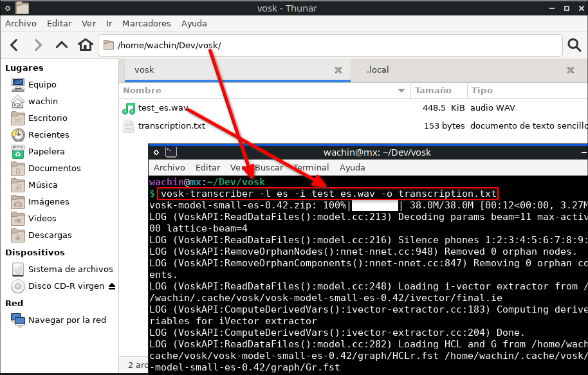588x375 pixels.
Task: Open the Buscar menu in the terminal
Action: (269, 167)
